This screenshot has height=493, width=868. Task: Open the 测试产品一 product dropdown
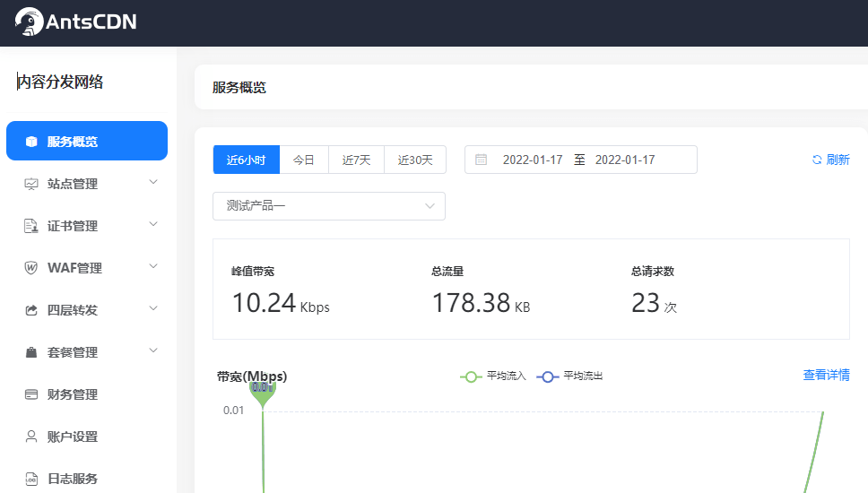click(x=329, y=206)
